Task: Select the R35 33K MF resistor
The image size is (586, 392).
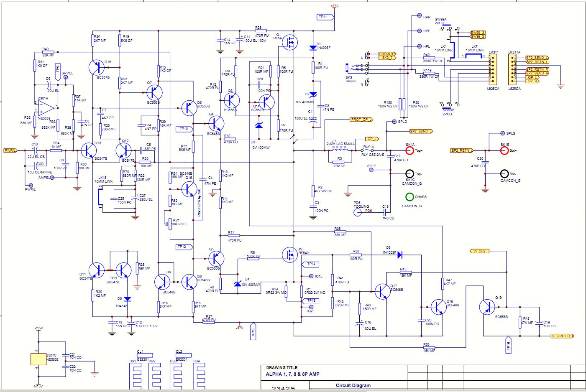Action: tap(340, 232)
